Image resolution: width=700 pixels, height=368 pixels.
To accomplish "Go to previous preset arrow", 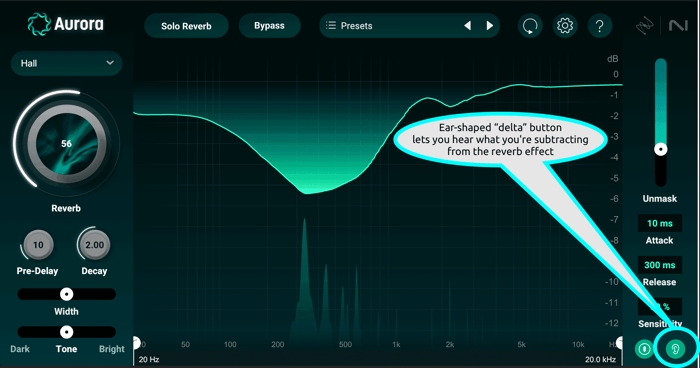I will coord(467,26).
